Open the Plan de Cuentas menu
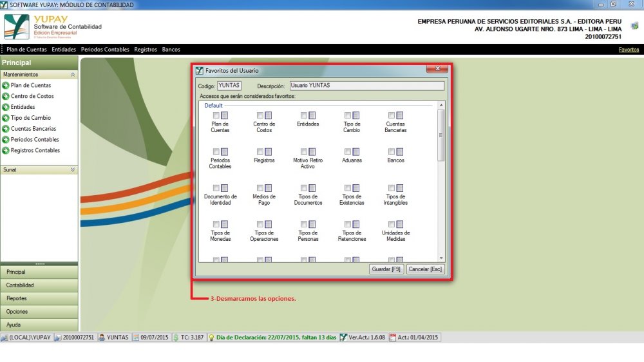The image size is (644, 362). point(26,50)
